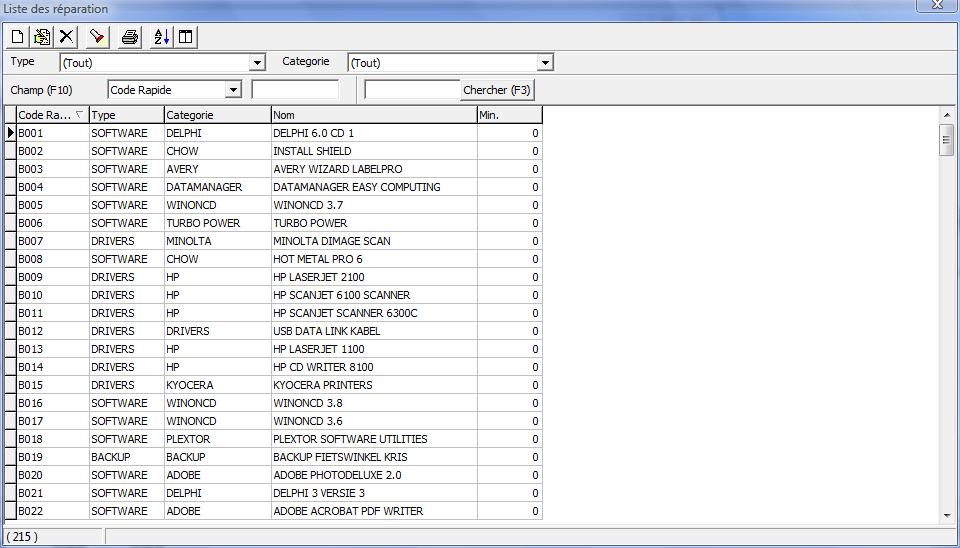Click the row selector for row B005
The height and width of the screenshot is (548, 960).
(10, 205)
